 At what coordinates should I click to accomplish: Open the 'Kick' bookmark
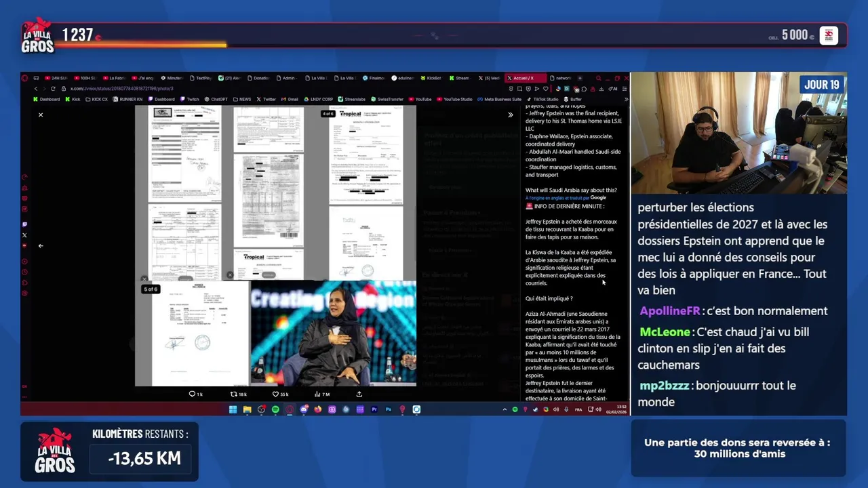[73, 100]
